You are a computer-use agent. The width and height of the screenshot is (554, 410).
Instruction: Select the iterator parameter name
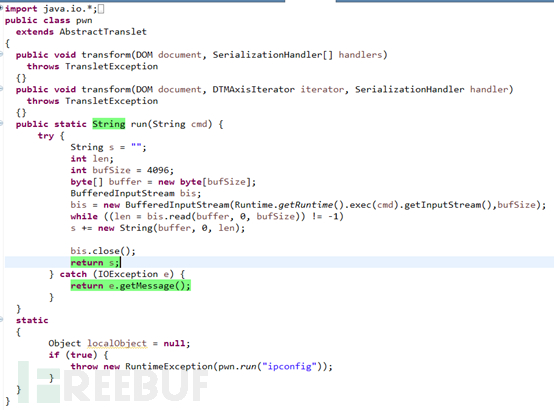(x=322, y=89)
